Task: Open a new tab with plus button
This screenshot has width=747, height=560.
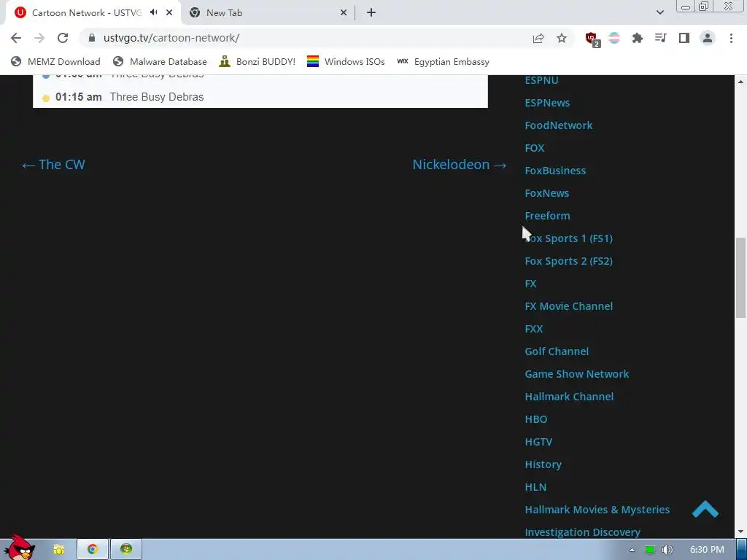Action: coord(371,13)
